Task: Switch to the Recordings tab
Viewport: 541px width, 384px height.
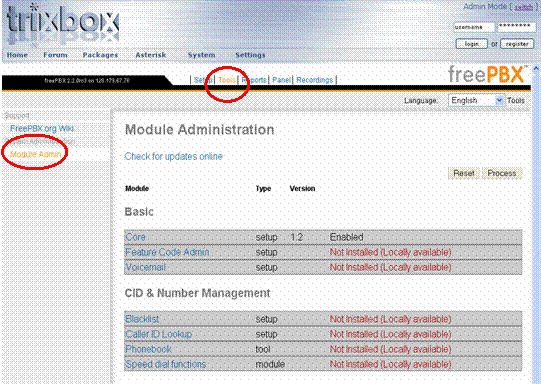Action: (x=315, y=80)
